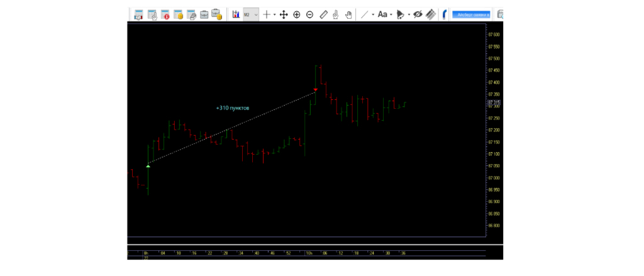Click the red sell arrow marker

pyautogui.click(x=316, y=90)
